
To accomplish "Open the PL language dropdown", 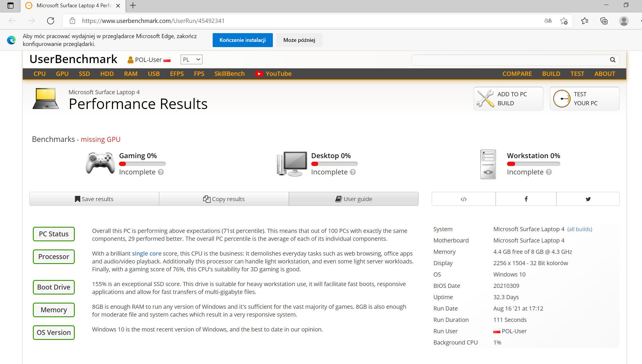I will pos(191,60).
